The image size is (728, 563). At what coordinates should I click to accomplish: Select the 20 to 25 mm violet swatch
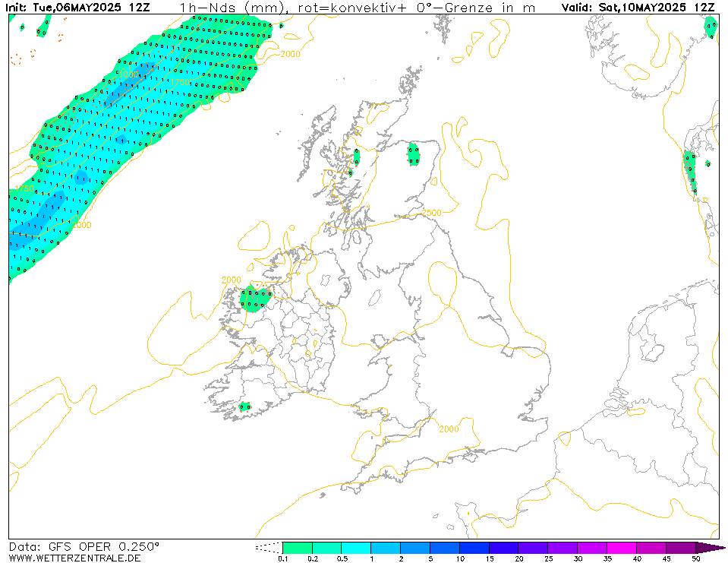coord(533,548)
